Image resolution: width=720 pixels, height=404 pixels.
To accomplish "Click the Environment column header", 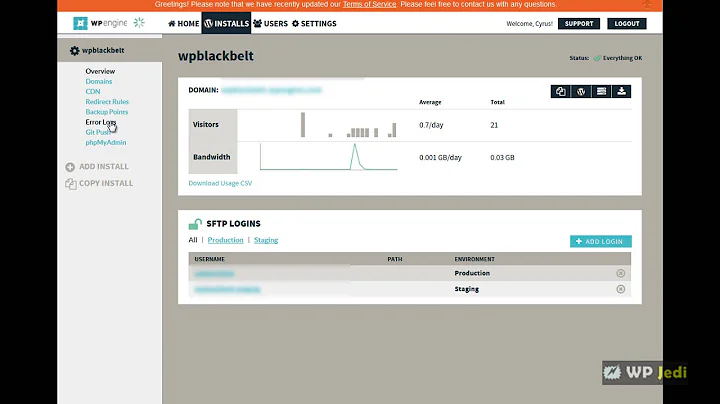I will point(474,259).
